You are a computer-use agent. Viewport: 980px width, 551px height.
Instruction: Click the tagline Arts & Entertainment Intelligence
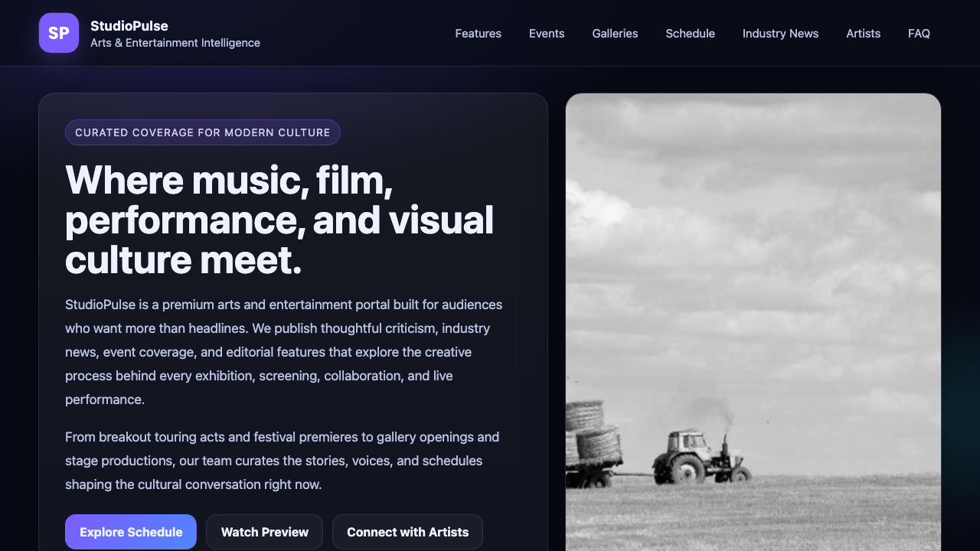(x=175, y=43)
